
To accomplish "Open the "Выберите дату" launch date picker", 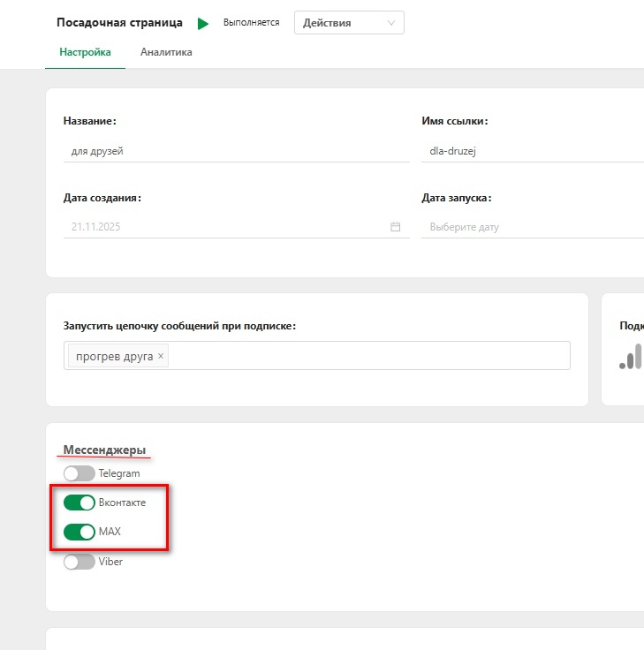I will (x=532, y=227).
